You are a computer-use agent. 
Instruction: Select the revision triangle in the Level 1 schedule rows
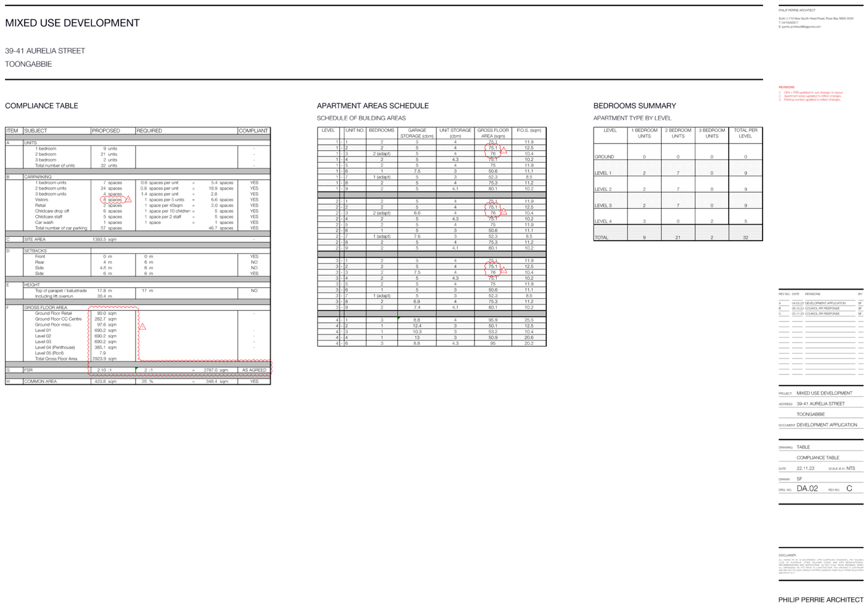click(x=504, y=150)
